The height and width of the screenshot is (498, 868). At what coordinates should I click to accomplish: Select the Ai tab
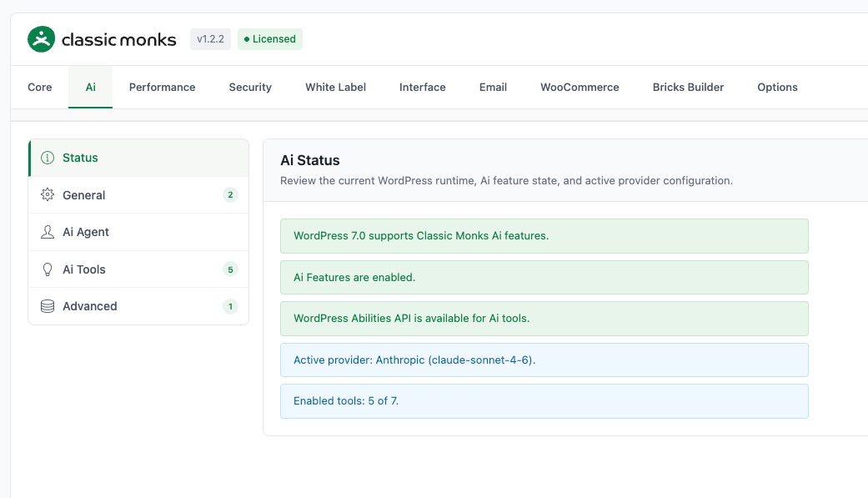click(x=90, y=87)
